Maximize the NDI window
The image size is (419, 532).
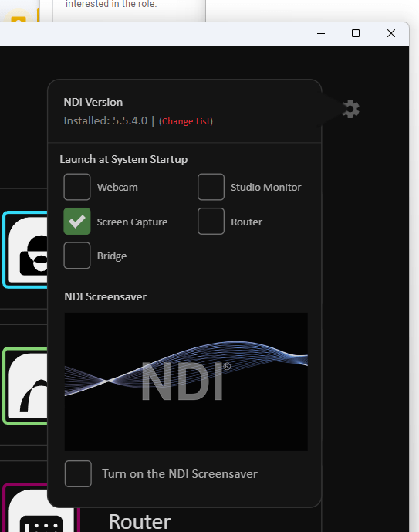coord(356,33)
